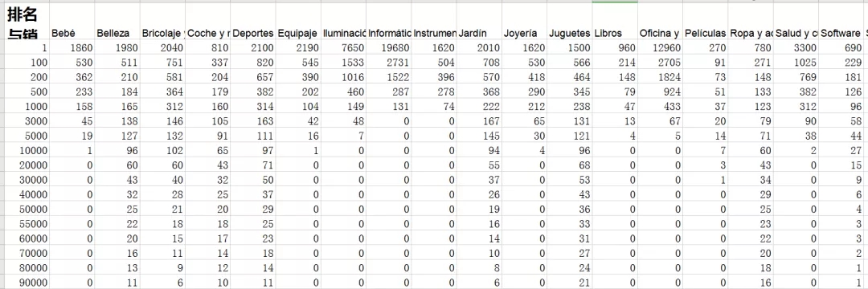Image resolution: width=868 pixels, height=289 pixels.
Task: Select the Salud value 3300 cell
Action: click(796, 48)
